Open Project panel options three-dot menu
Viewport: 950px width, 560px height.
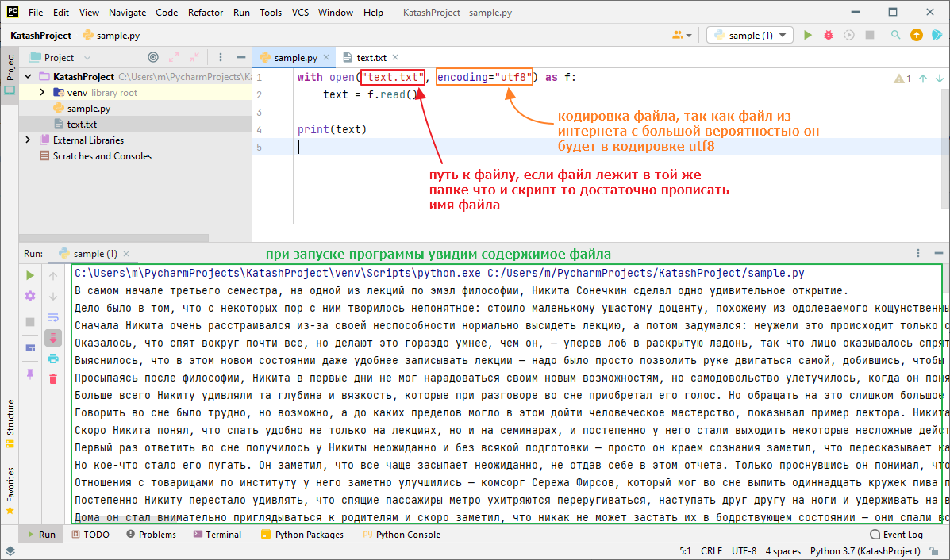point(221,57)
